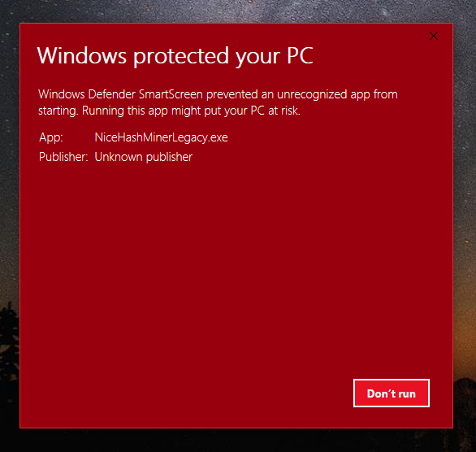Viewport: 476px width, 452px height.
Task: Click the 'Windows protected your PC' heading
Action: tap(175, 56)
